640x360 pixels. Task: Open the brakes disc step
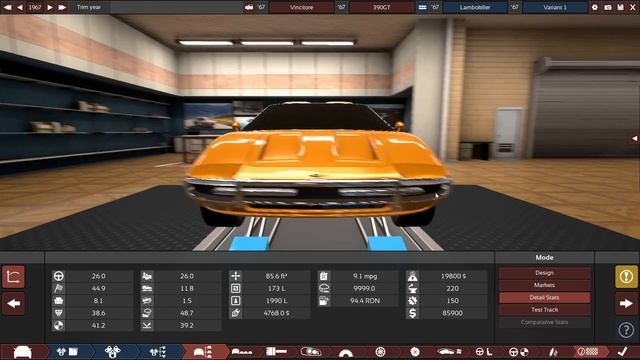(415, 351)
